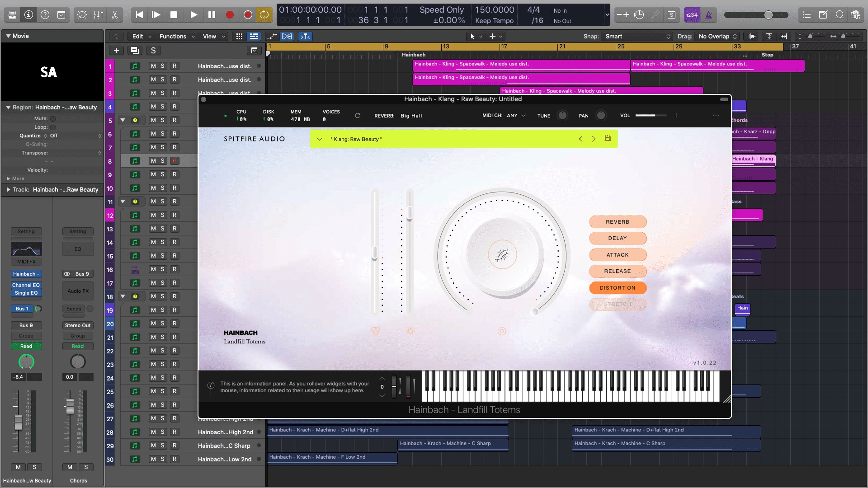Viewport: 868px width, 488px height.
Task: Click the duplicate track button
Action: click(135, 50)
